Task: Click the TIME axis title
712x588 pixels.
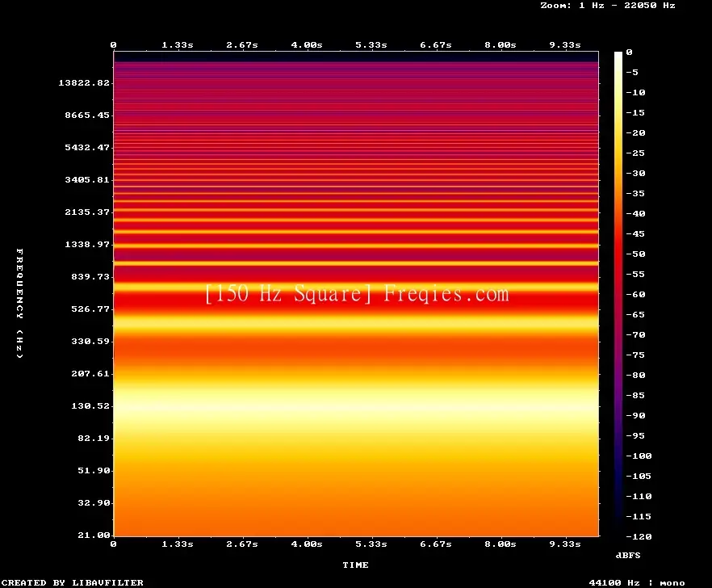Action: tap(355, 565)
